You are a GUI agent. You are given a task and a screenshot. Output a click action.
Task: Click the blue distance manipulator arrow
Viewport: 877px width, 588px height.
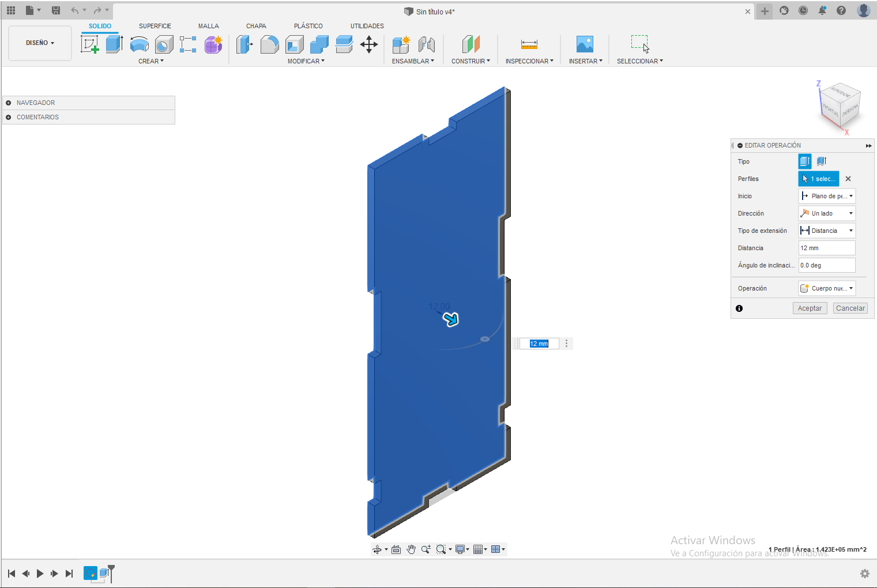pyautogui.click(x=450, y=319)
